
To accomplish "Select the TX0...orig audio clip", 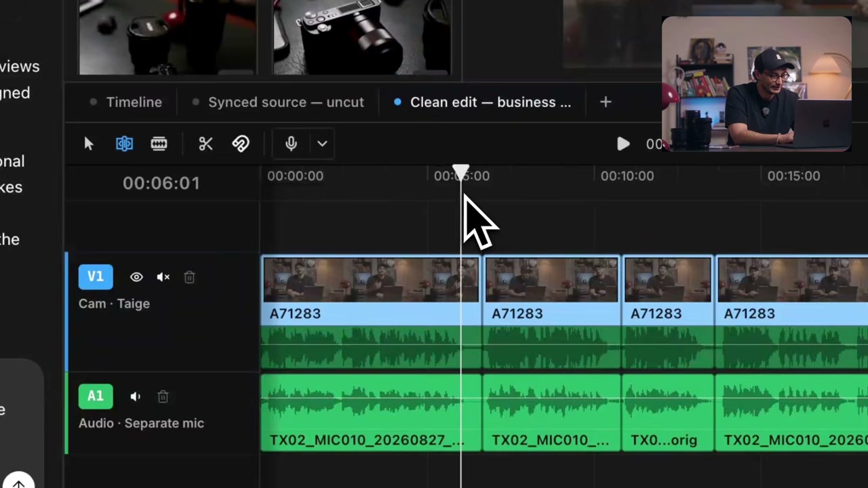I will click(668, 412).
